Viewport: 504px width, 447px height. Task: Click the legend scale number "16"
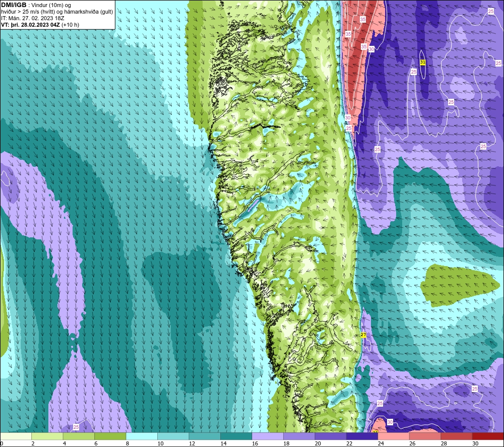click(255, 443)
